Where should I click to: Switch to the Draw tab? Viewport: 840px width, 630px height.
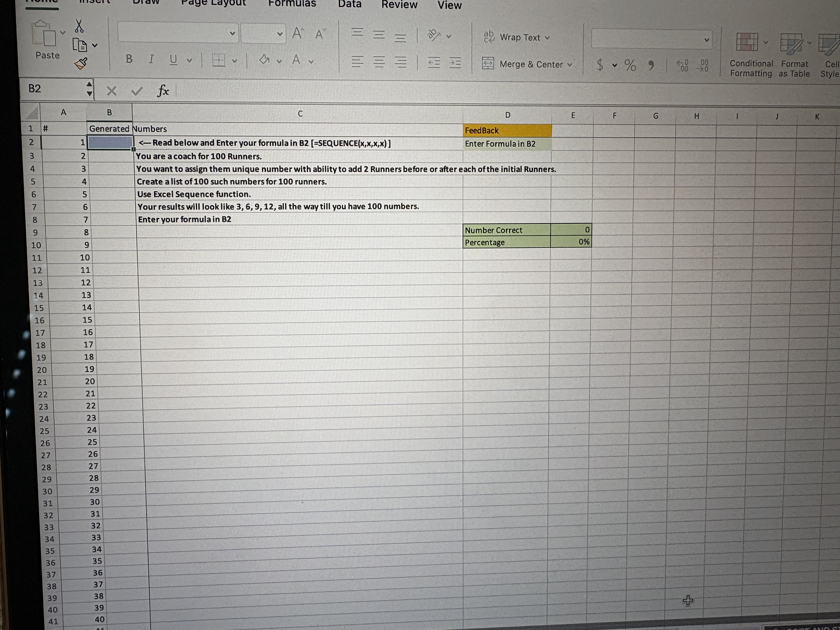click(x=146, y=2)
